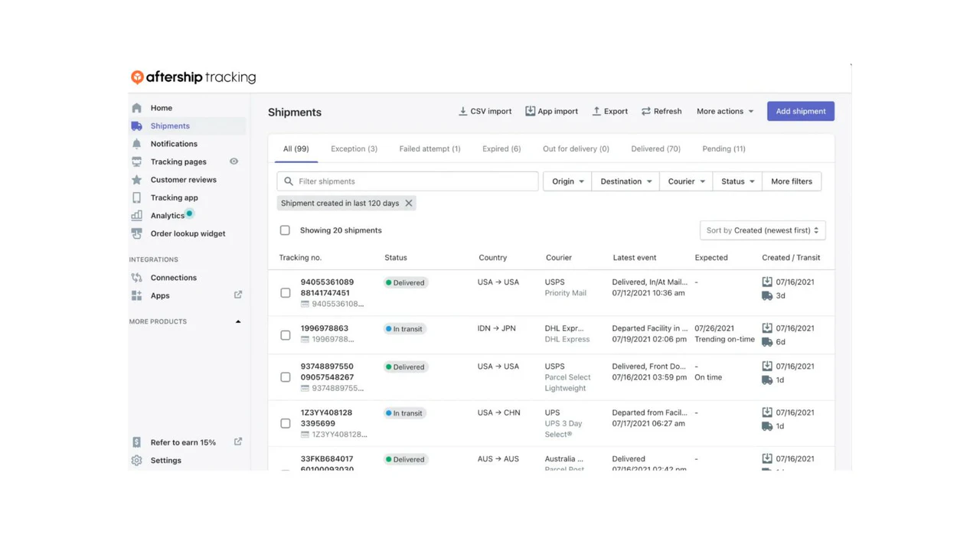
Task: Click the IDN → JPN country cell
Action: [x=496, y=328]
